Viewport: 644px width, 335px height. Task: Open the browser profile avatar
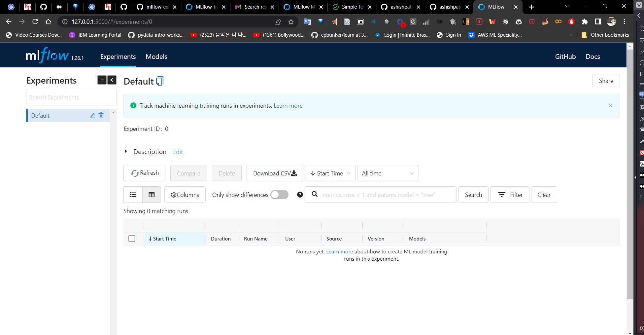(x=611, y=21)
